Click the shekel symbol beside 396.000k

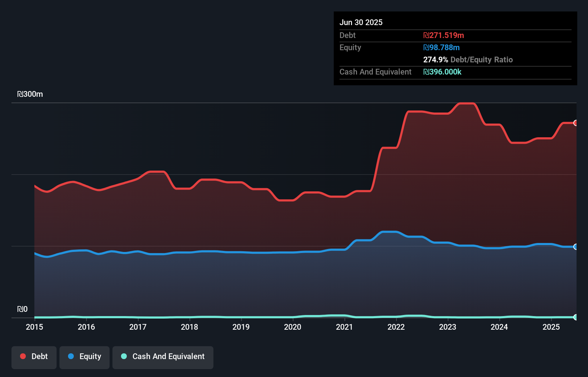tap(426, 72)
